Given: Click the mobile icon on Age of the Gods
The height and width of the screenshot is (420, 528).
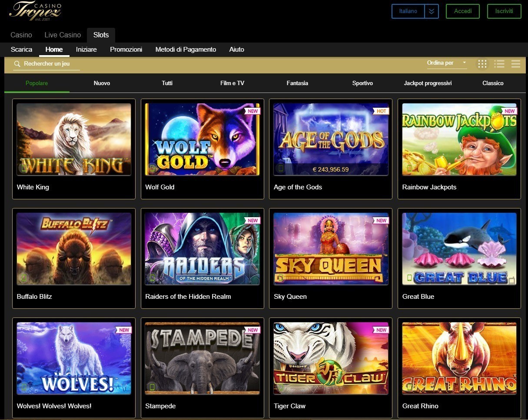Looking at the screenshot, I should pyautogui.click(x=281, y=169).
